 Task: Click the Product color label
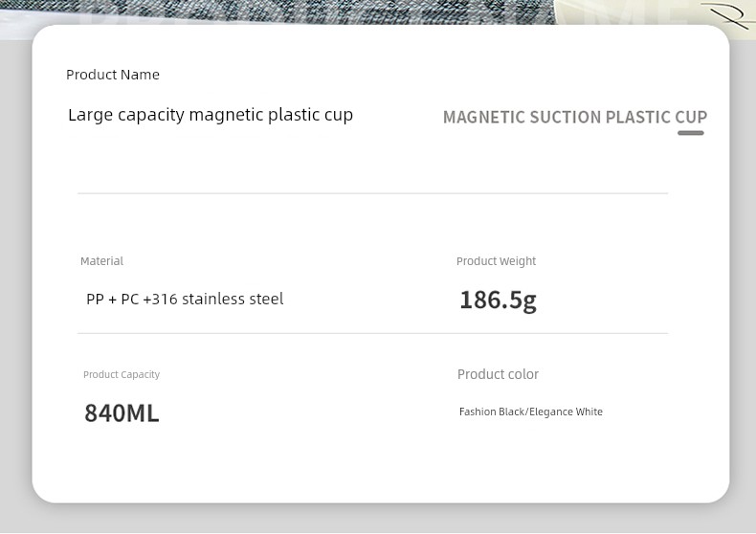click(x=498, y=374)
